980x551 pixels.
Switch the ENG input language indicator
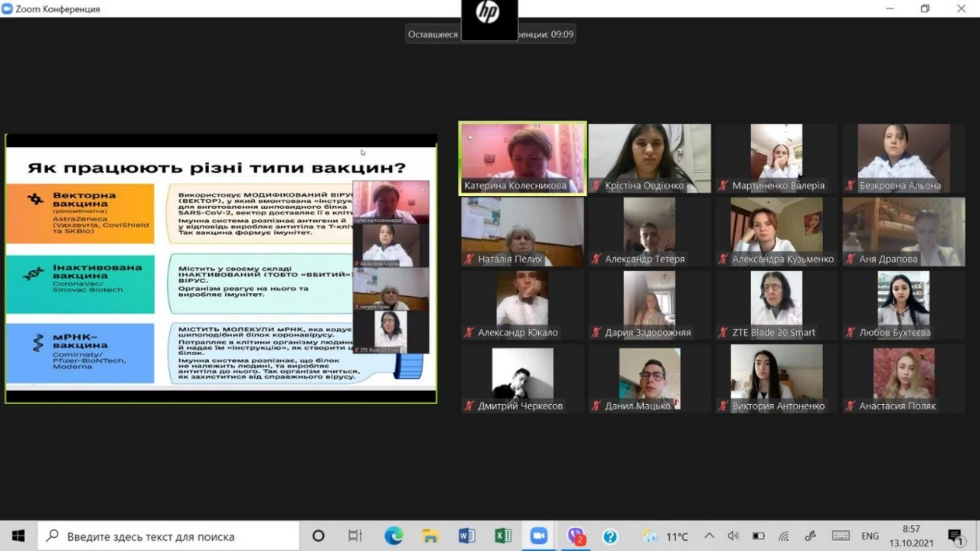870,536
